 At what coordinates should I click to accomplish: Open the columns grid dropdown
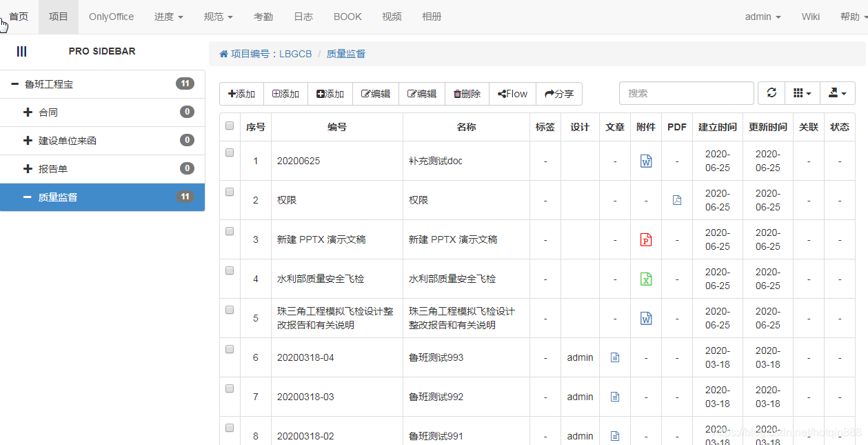click(x=803, y=93)
